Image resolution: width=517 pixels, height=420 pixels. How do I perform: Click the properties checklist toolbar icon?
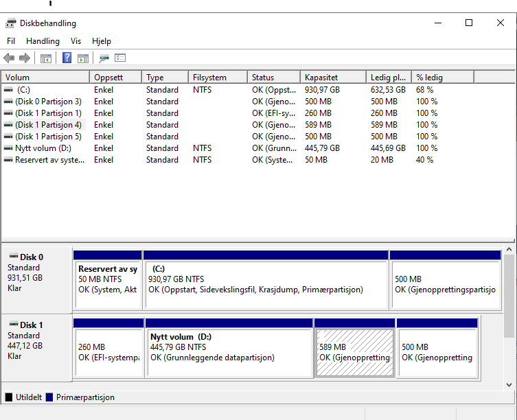(x=120, y=58)
